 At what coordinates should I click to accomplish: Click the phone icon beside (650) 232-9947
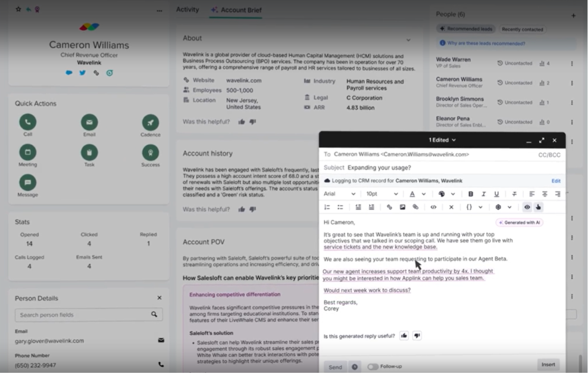(161, 365)
